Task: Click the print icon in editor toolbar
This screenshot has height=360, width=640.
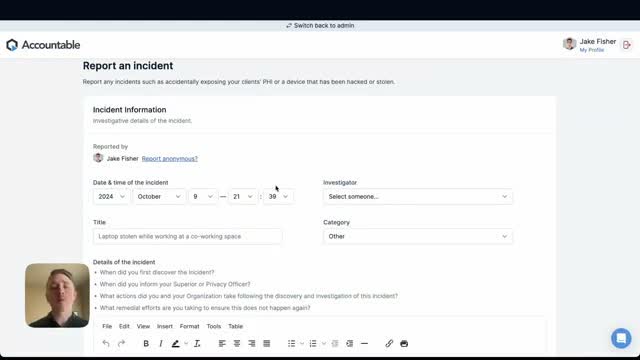Action: tap(404, 344)
